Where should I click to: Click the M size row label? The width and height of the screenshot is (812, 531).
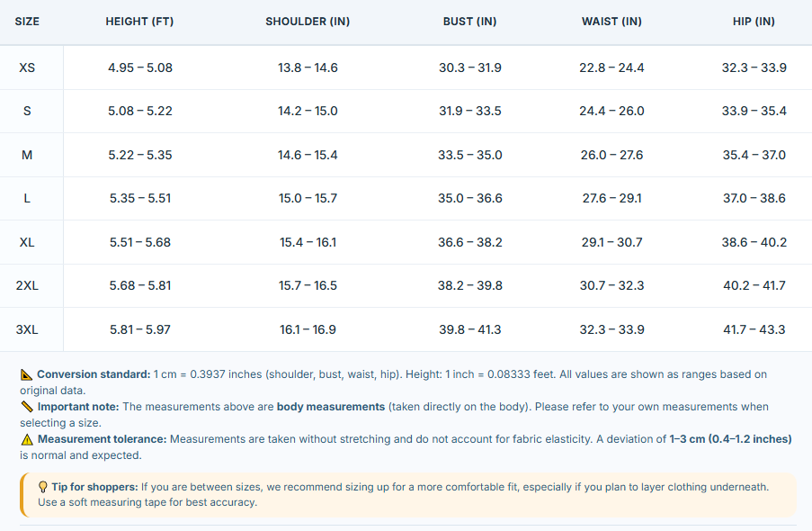[27, 155]
